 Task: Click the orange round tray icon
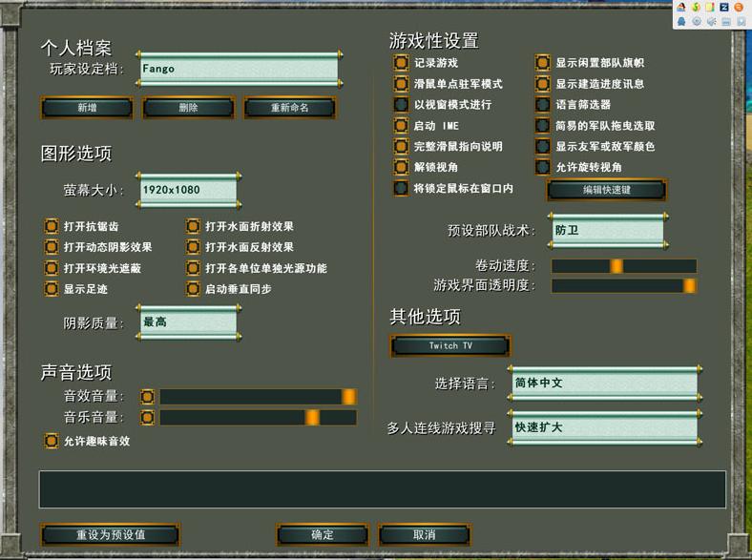(x=739, y=7)
